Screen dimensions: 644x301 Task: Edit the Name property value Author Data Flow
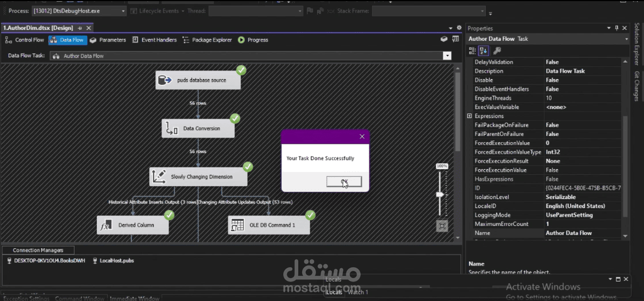(x=569, y=233)
